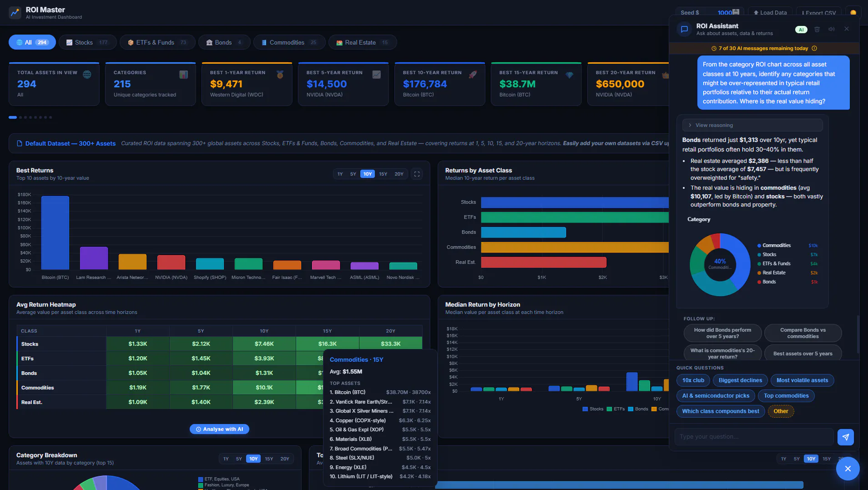Image resolution: width=868 pixels, height=490 pixels.
Task: Click the Analyse with AI button
Action: point(219,429)
